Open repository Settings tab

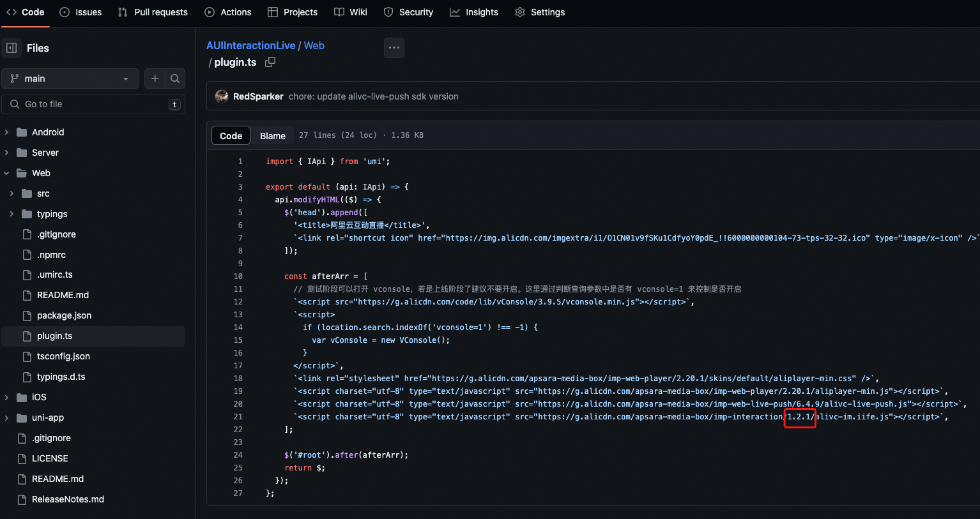540,12
